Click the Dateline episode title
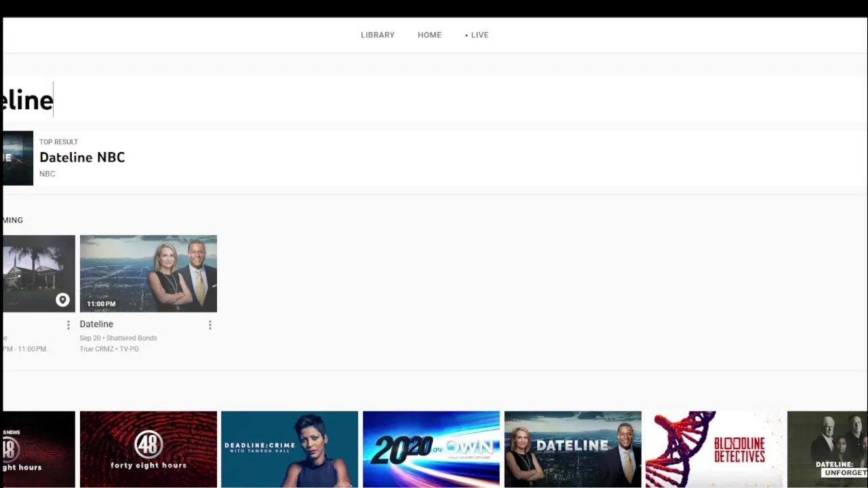 coord(96,324)
